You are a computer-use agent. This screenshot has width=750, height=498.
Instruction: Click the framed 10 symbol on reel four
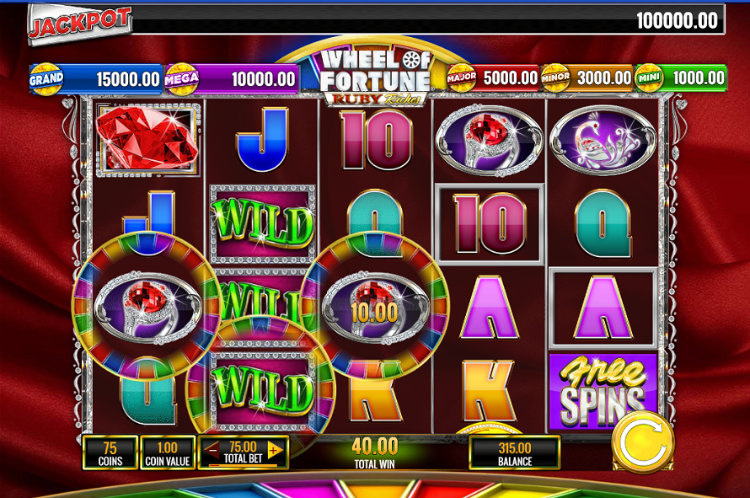coord(490,223)
